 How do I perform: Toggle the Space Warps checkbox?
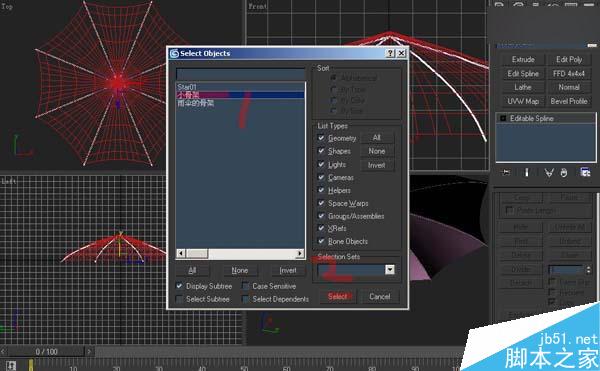click(x=321, y=203)
